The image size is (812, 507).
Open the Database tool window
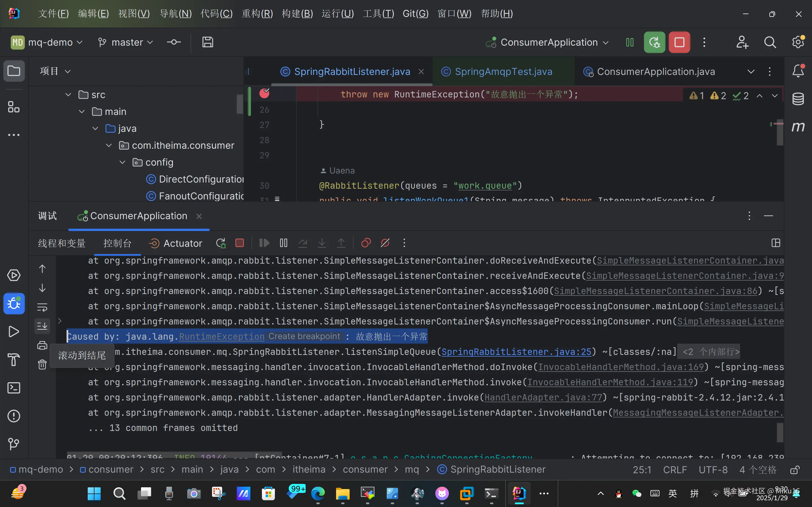[798, 99]
